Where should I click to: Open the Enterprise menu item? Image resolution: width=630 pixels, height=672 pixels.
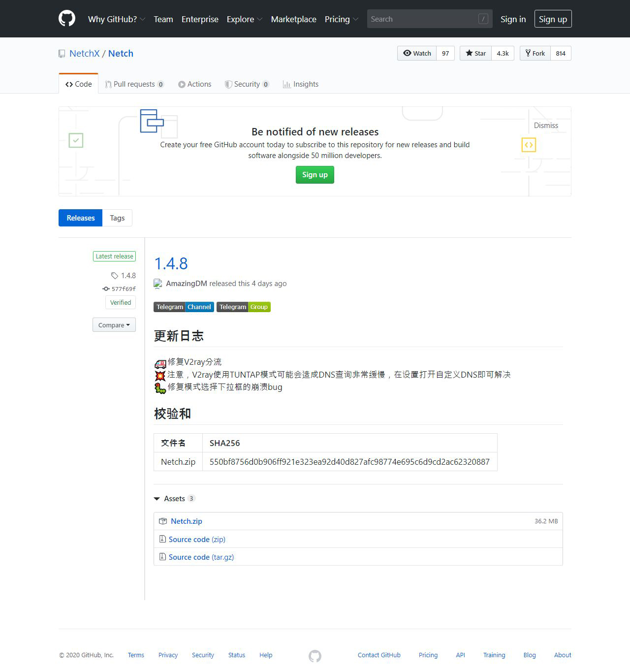(200, 19)
